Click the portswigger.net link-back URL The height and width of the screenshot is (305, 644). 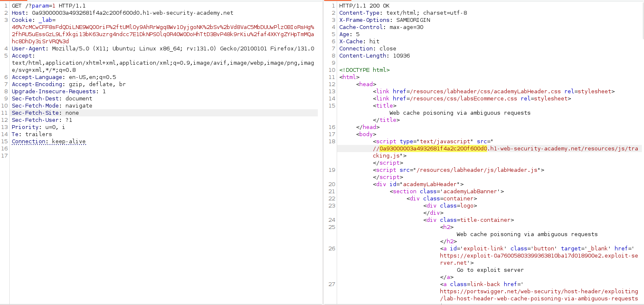(x=539, y=292)
